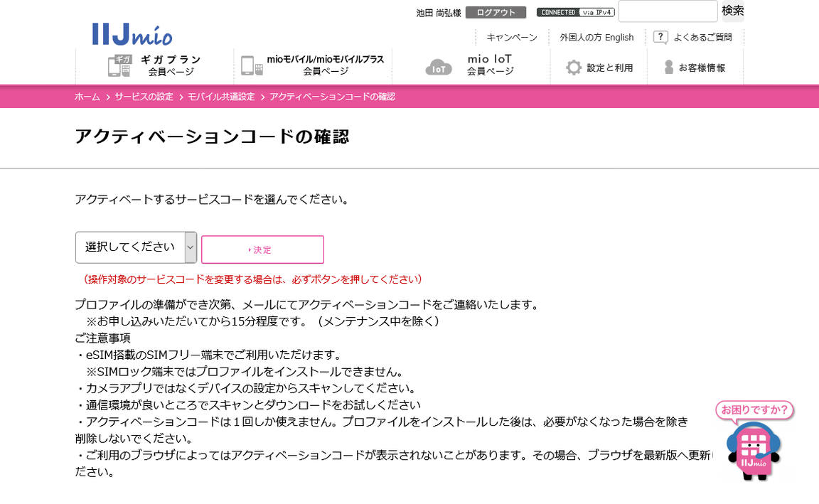
Task: Open the 選択してください service code dropdown
Action: (136, 247)
